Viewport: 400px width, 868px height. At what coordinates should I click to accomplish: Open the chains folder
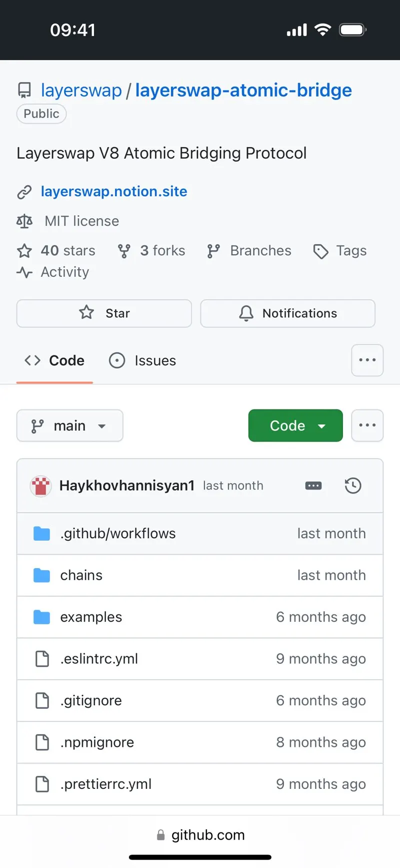tap(81, 575)
